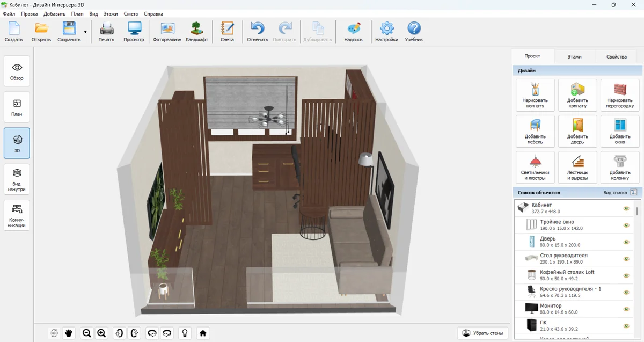Viewport: 644px width, 342px height.
Task: Hide the Кофейный столик Loft object
Action: (x=626, y=275)
